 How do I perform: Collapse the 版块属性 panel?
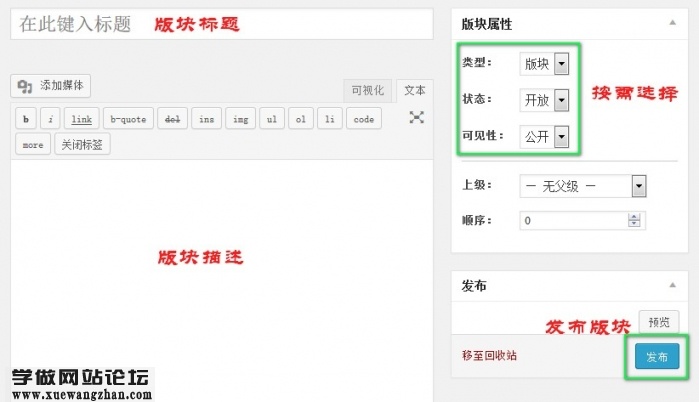672,23
